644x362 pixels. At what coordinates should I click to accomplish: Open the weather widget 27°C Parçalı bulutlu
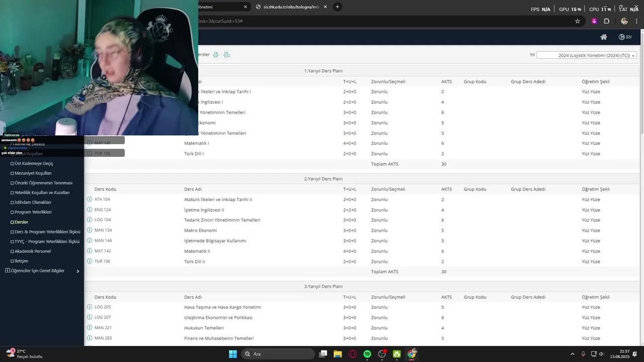click(x=24, y=354)
